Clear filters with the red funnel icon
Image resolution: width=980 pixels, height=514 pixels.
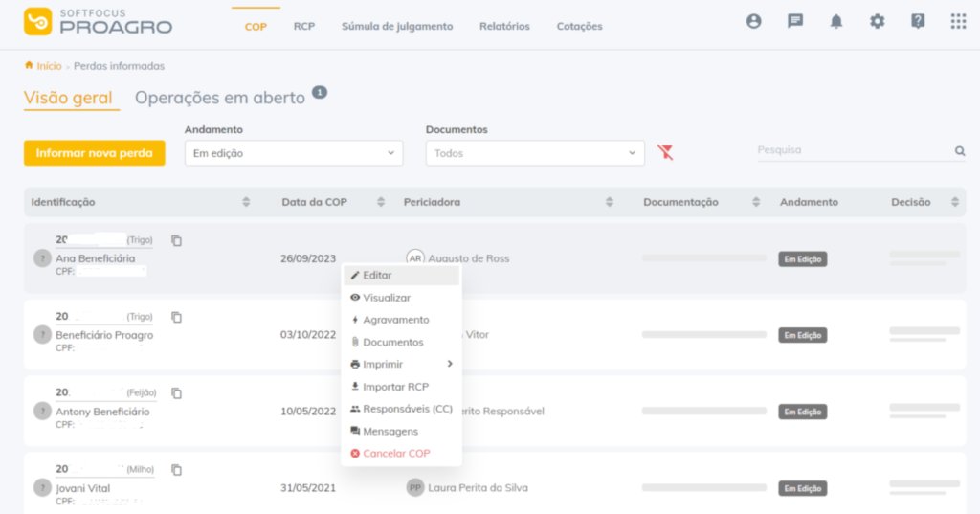click(x=665, y=152)
